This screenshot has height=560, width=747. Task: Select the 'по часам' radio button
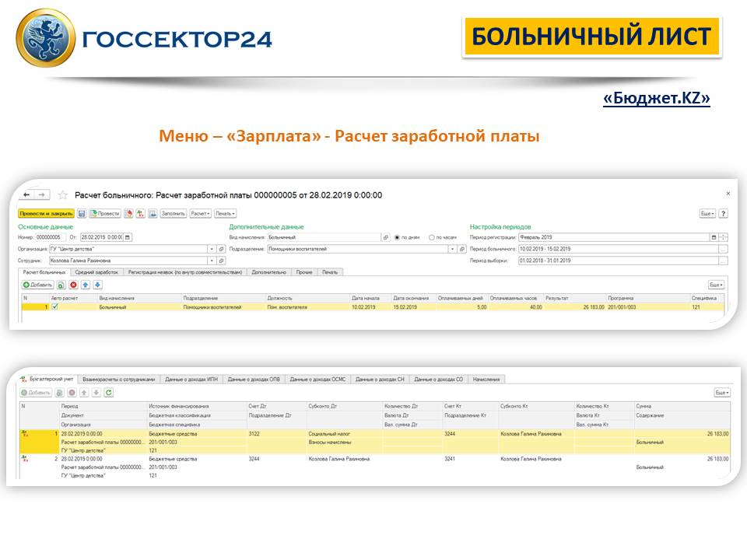point(432,237)
